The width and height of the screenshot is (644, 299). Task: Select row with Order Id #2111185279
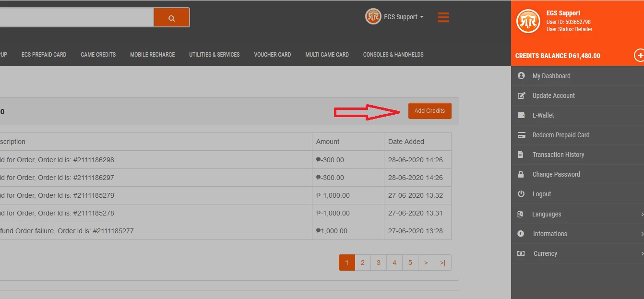[x=226, y=195]
